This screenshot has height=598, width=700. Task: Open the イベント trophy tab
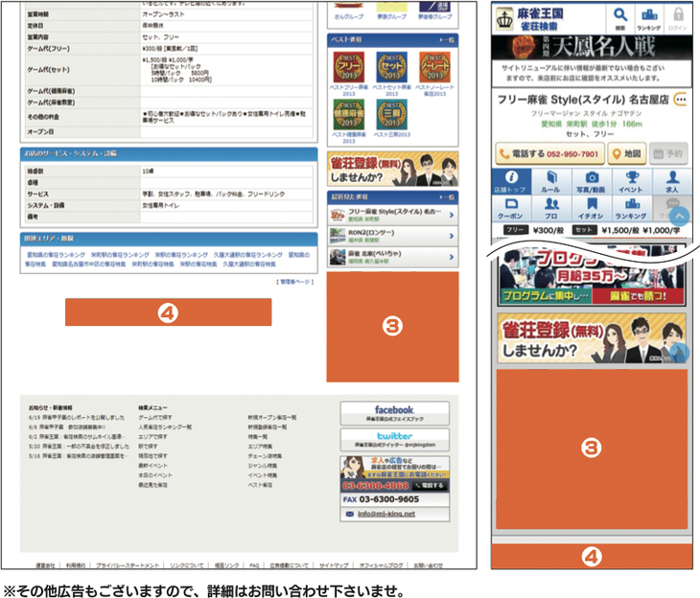[632, 182]
